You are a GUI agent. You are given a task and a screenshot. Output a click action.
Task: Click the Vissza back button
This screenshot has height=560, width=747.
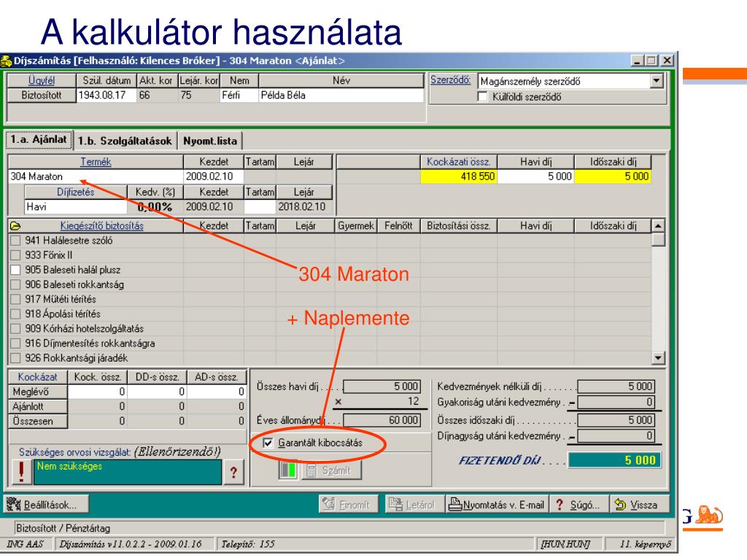[x=639, y=505]
